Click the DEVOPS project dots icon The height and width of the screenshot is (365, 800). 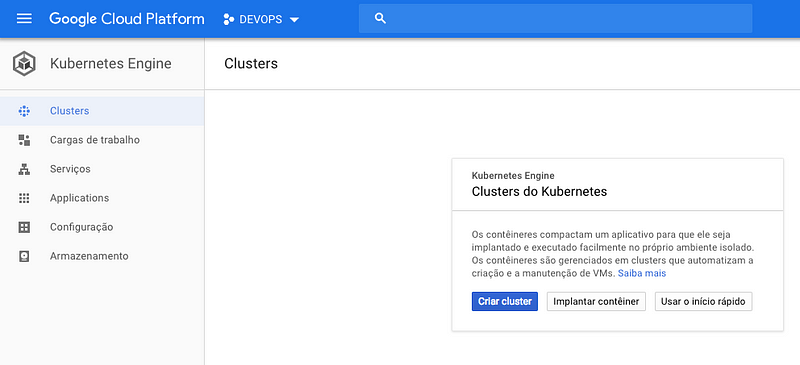[229, 19]
